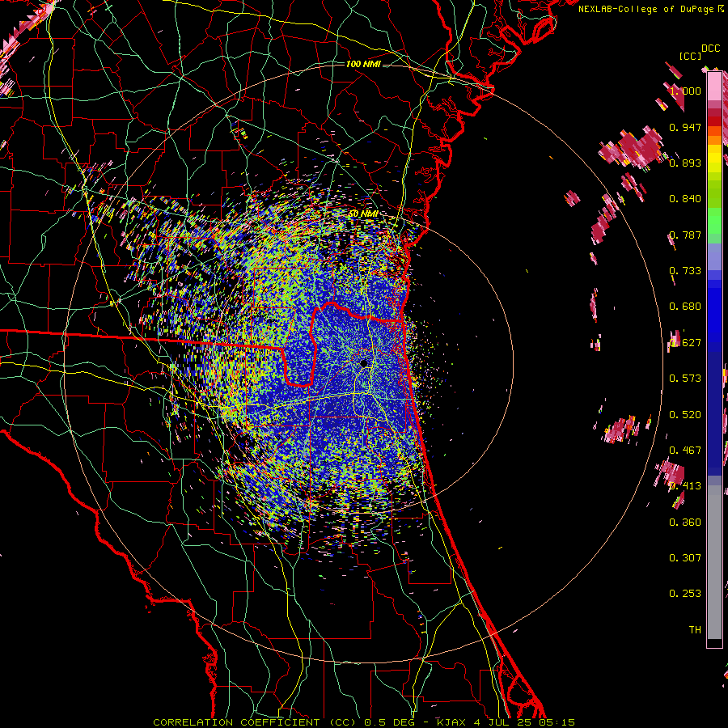Click the 0.573 scale value
The image size is (728, 728).
pos(685,379)
